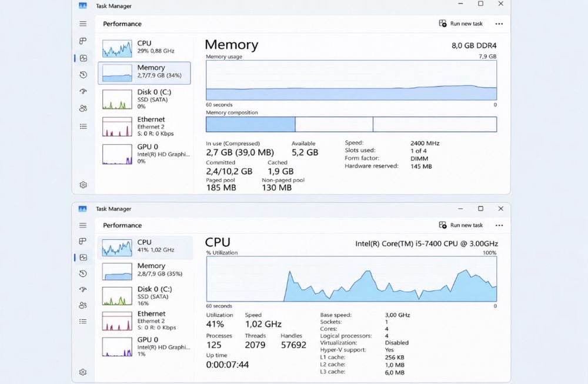Click the Memory usage graph
This screenshot has height=384, width=588.
pyautogui.click(x=352, y=80)
